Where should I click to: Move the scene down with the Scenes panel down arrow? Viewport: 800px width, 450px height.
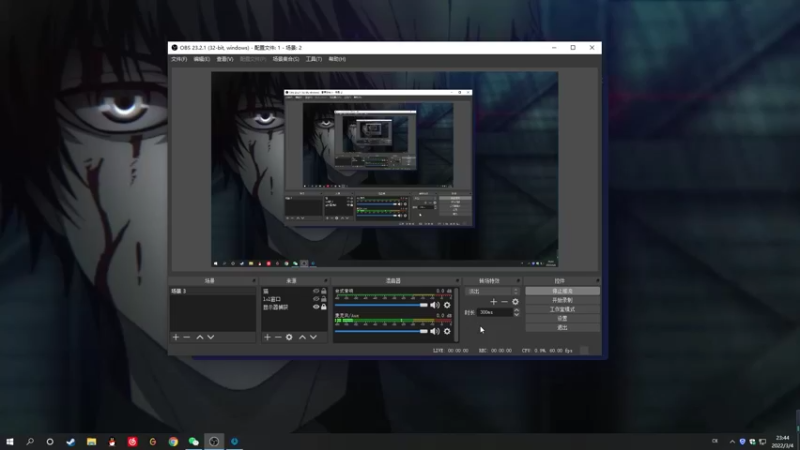211,337
